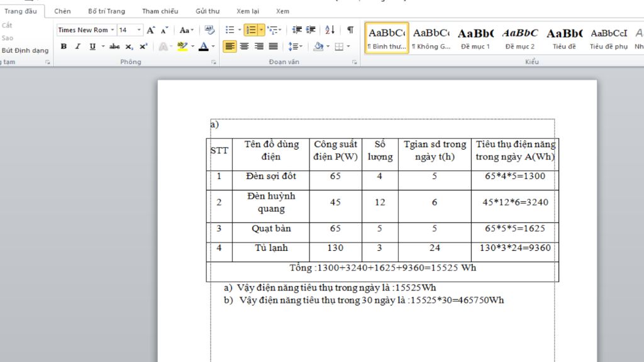Expand numbering library arrow

(x=261, y=30)
